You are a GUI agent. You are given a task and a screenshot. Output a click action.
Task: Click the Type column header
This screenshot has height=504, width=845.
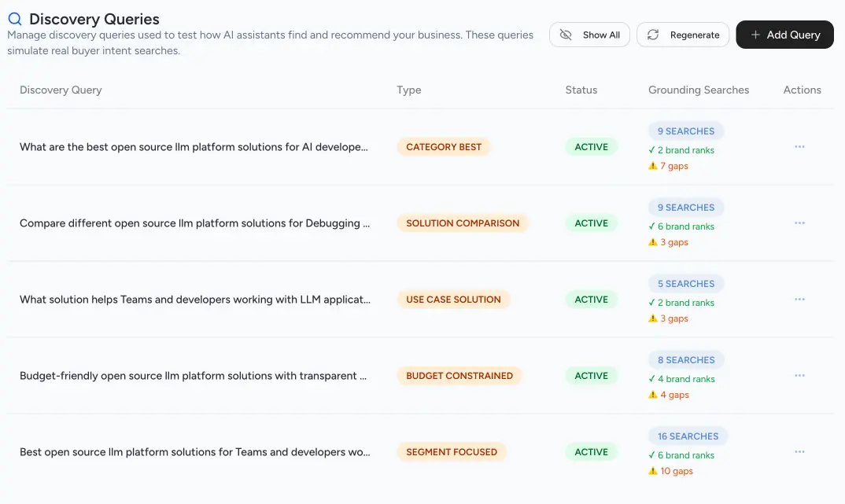tap(409, 90)
